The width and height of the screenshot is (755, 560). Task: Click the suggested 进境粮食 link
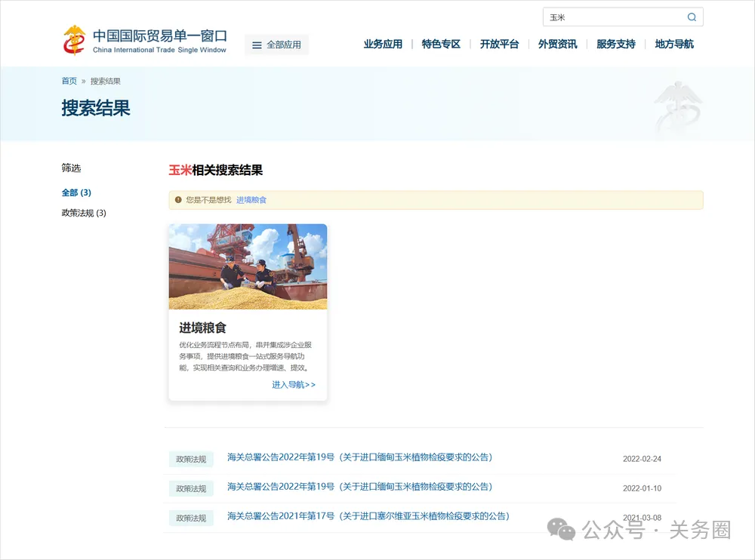pyautogui.click(x=251, y=200)
